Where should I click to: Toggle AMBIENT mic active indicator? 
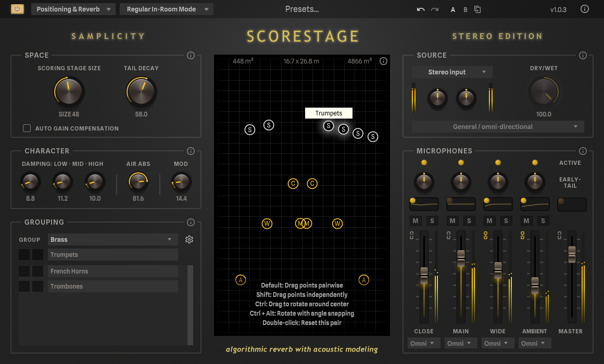click(535, 162)
